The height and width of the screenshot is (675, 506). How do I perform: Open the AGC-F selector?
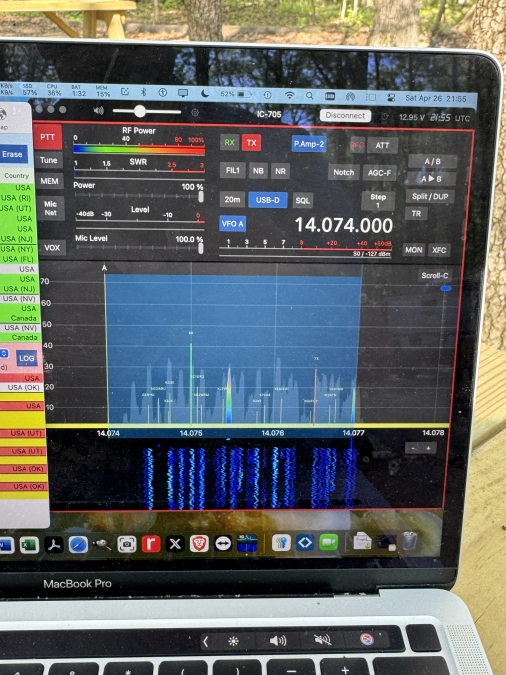pos(379,173)
